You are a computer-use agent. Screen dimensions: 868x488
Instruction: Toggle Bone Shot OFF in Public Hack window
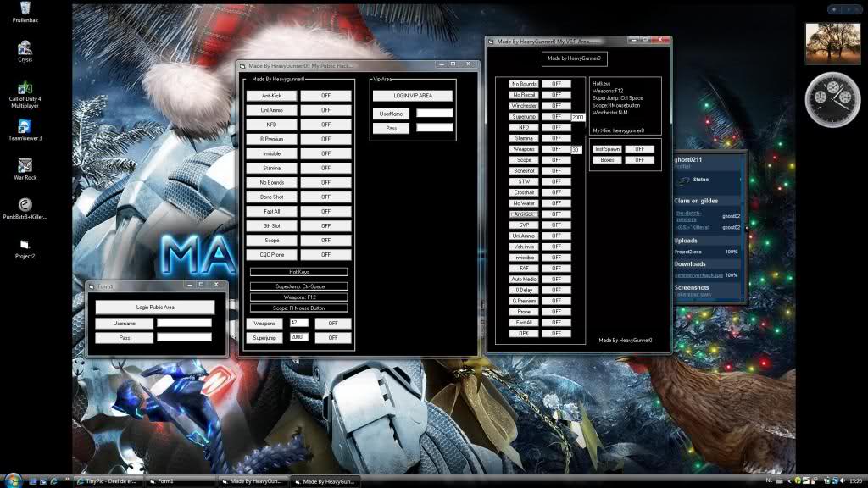click(x=325, y=197)
